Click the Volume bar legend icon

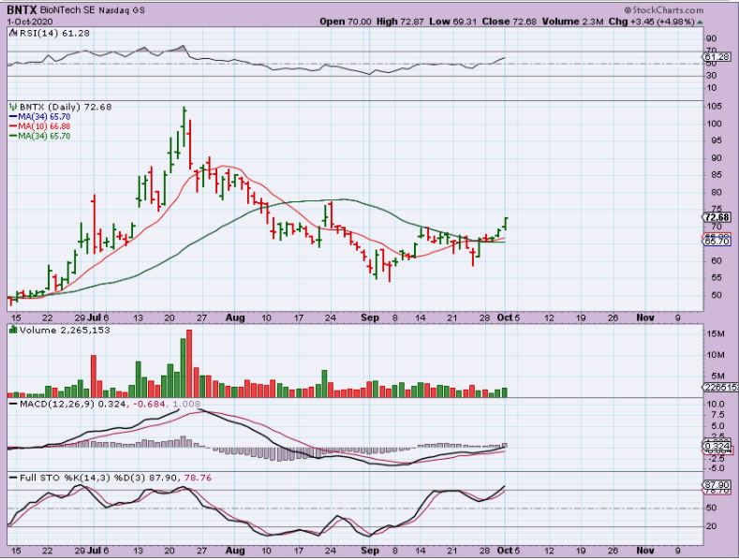(x=12, y=331)
